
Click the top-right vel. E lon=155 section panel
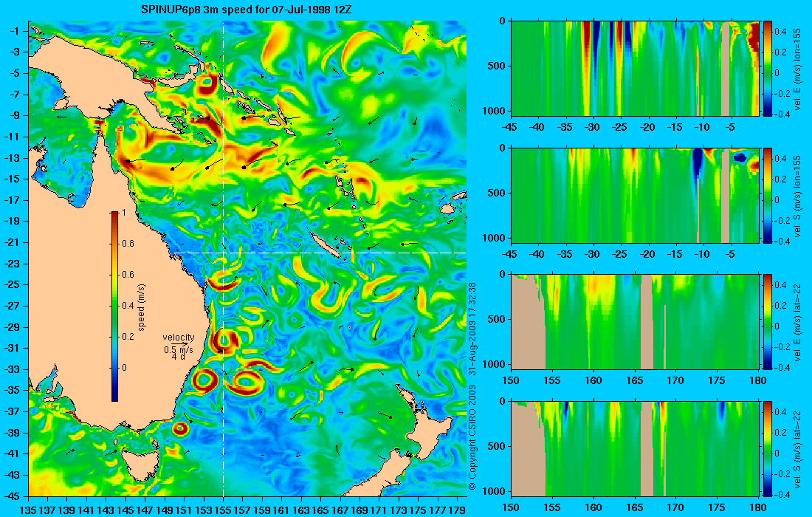coord(635,69)
